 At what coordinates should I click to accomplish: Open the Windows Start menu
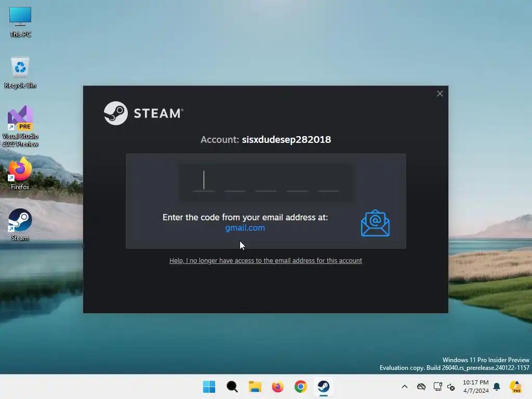pyautogui.click(x=209, y=387)
